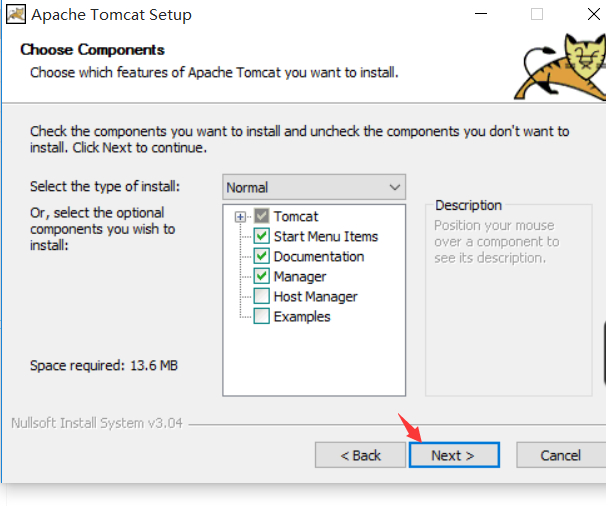Uncheck the Documentation checkbox

[262, 256]
